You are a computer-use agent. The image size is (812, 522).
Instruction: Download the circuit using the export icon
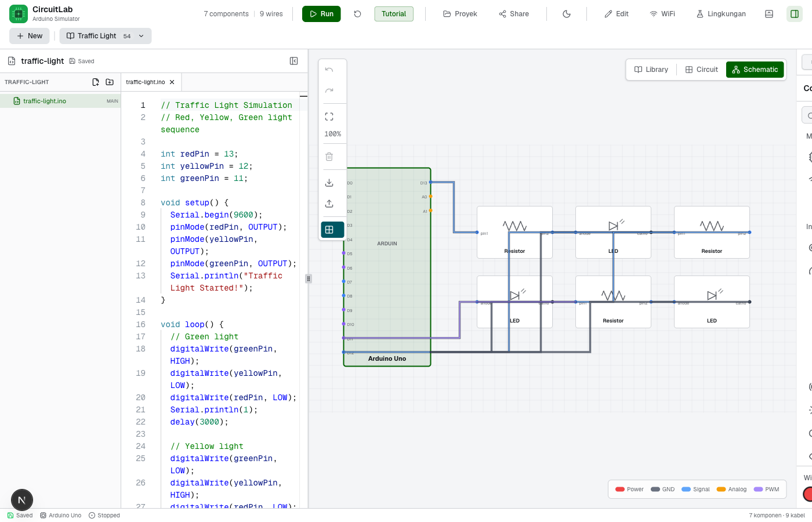click(x=329, y=183)
